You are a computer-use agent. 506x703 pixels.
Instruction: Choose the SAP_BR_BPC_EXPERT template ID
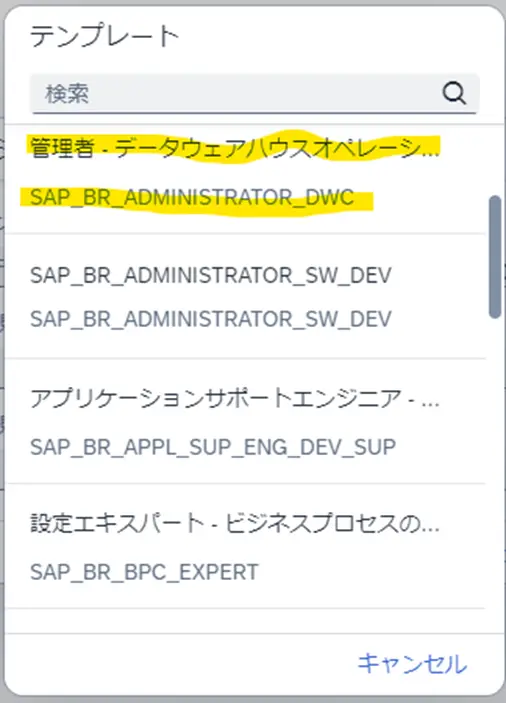click(144, 572)
